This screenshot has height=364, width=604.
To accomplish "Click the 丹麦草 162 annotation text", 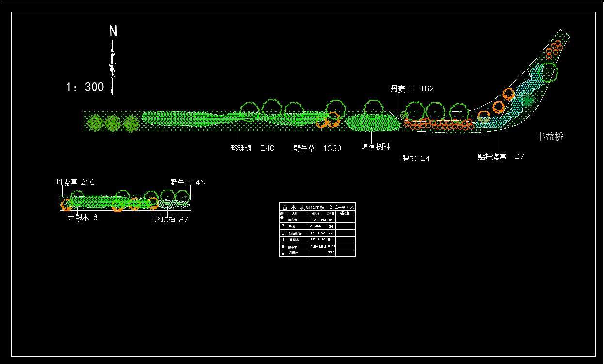I will (412, 89).
